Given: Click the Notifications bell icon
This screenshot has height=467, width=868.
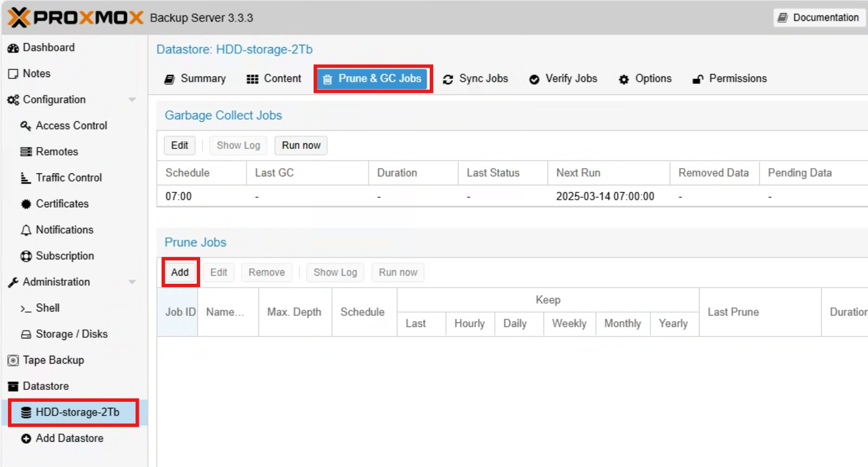Looking at the screenshot, I should [x=26, y=230].
